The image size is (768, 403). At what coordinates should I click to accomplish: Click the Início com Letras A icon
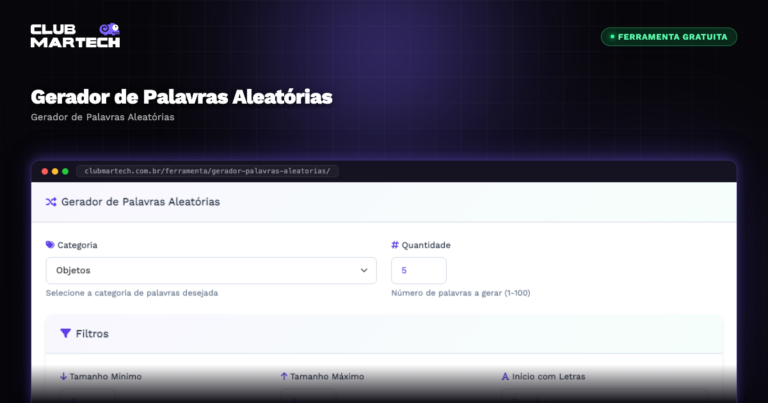(x=505, y=377)
